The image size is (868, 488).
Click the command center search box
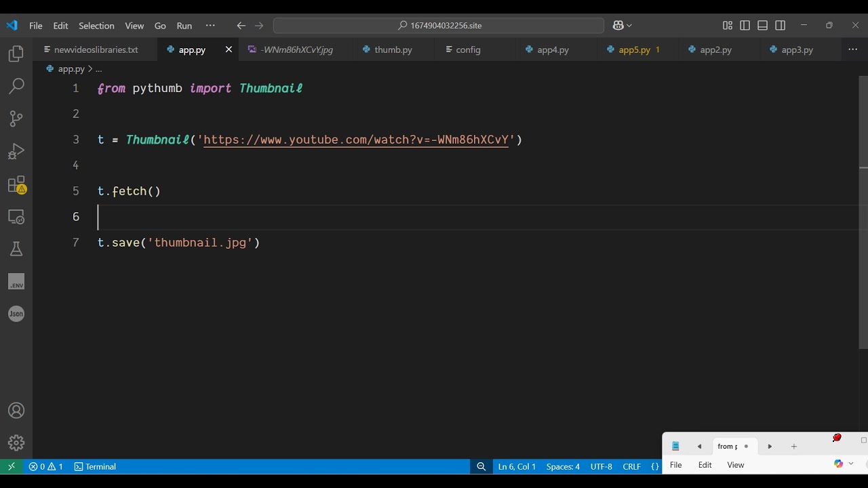coord(439,26)
